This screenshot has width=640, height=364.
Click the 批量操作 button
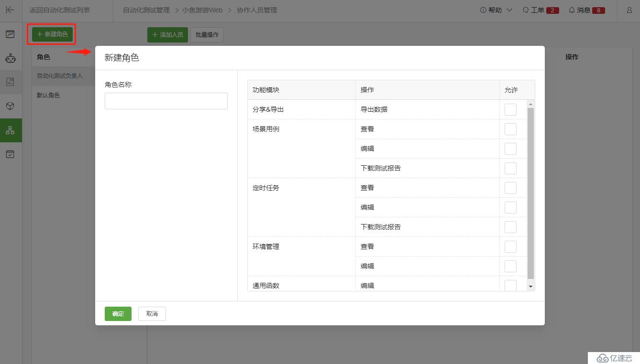(207, 35)
